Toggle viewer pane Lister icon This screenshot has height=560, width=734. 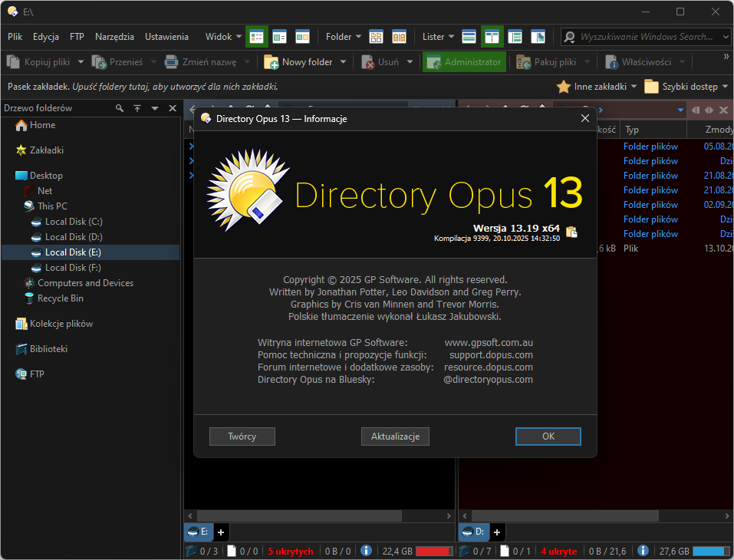538,37
